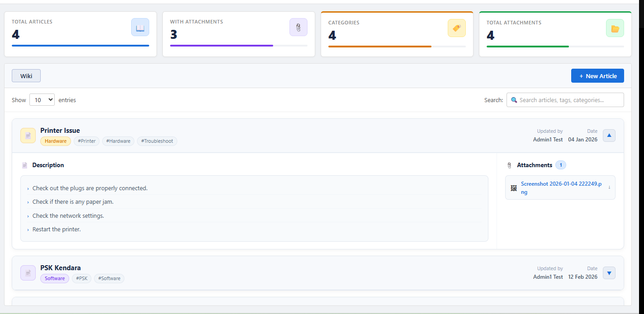This screenshot has height=314, width=644.
Task: Click the Printer Issue document icon
Action: click(x=28, y=136)
